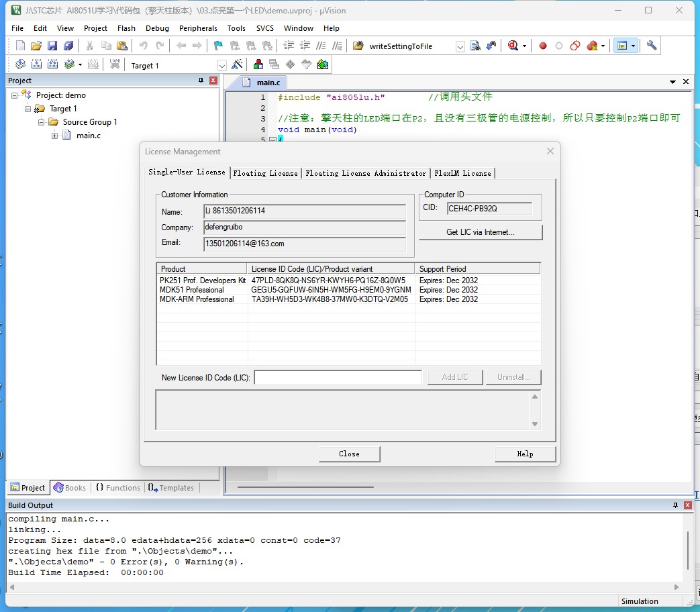Collapse the Source Group 1 tree node
700x612 pixels.
click(41, 122)
